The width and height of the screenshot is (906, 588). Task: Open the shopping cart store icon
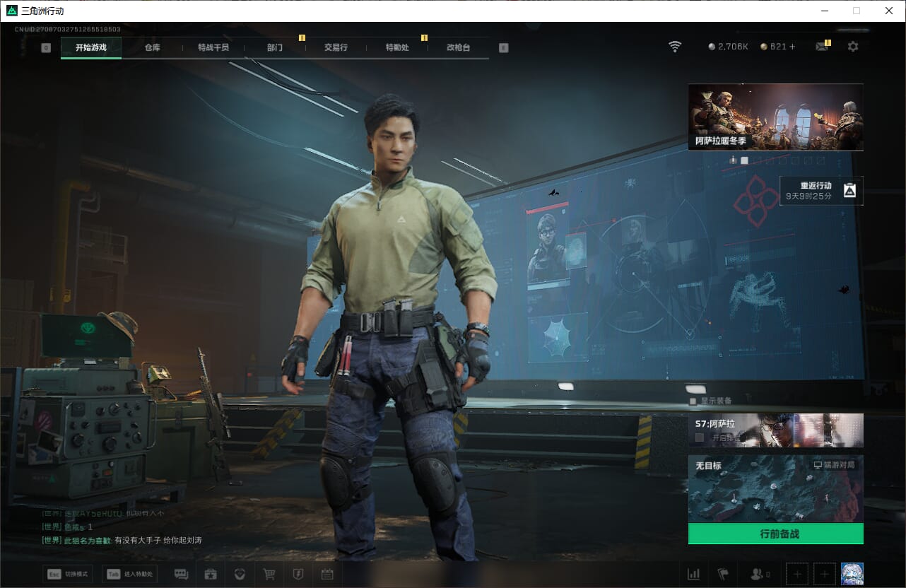click(269, 574)
